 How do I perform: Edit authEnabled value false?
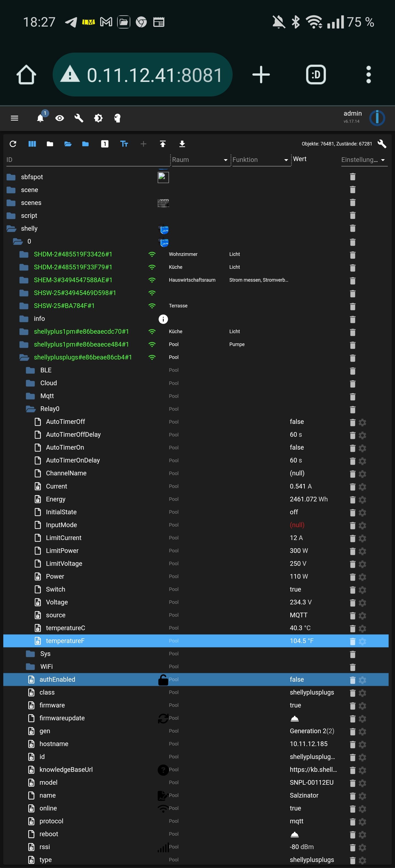pyautogui.click(x=297, y=679)
